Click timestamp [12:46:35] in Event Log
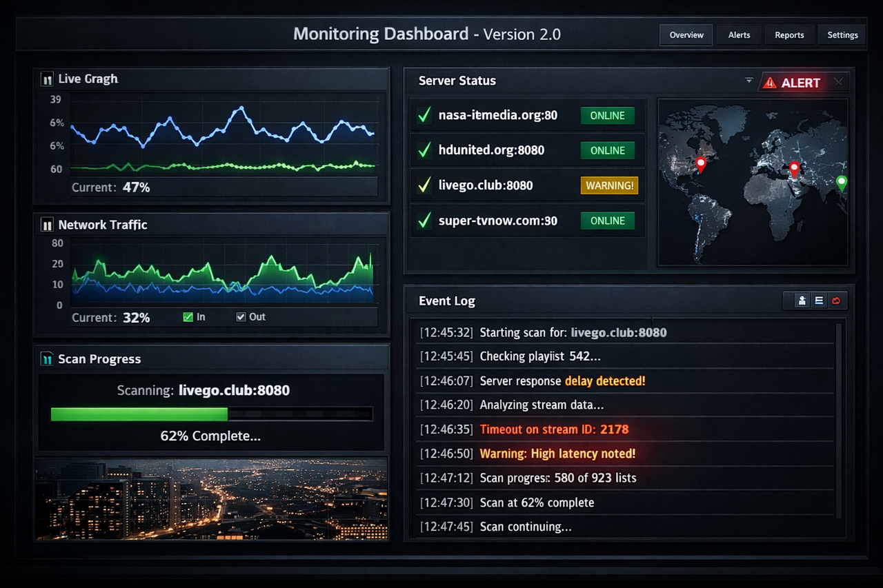The width and height of the screenshot is (883, 588). (446, 429)
